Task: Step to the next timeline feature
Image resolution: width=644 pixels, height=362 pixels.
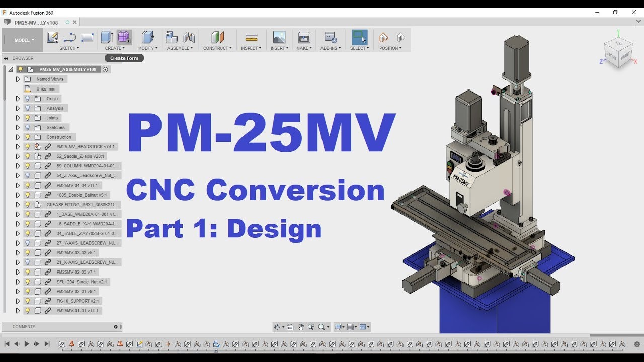Action: (37, 344)
